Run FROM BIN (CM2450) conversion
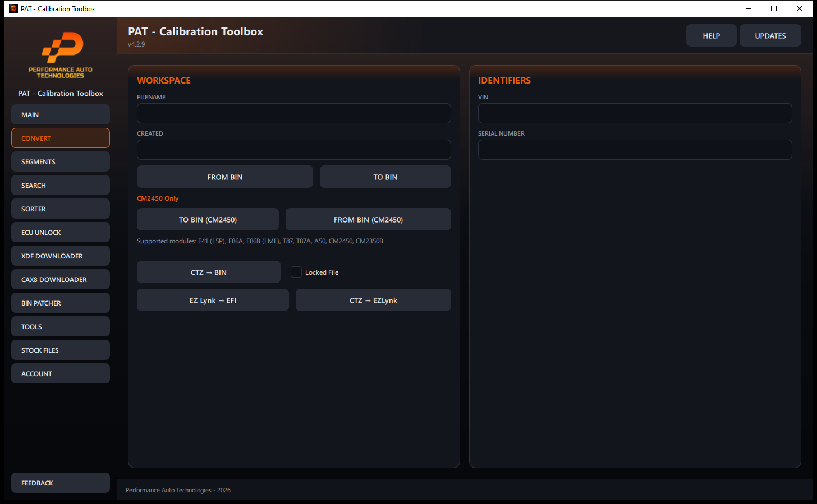Screen dimensions: 817x504 tap(368, 219)
